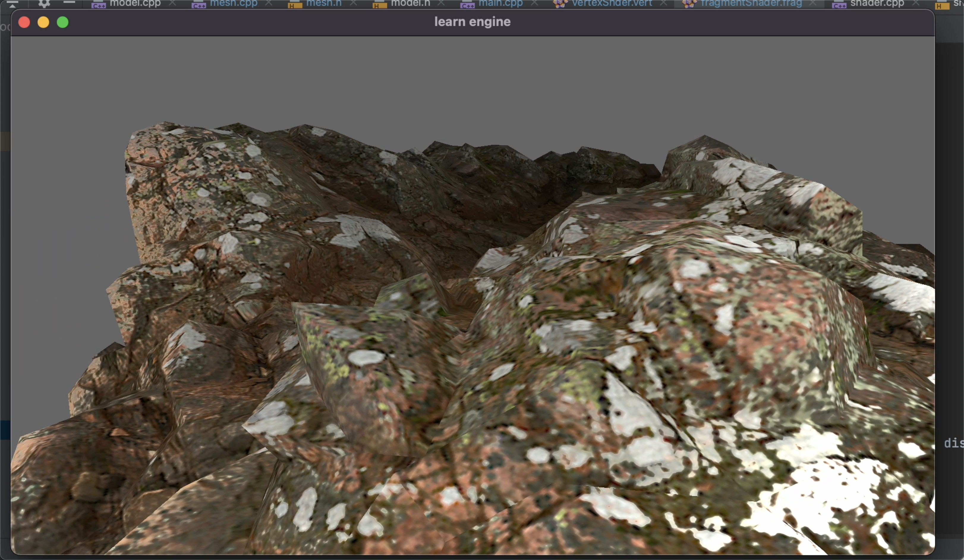This screenshot has height=560, width=964.
Task: Close the vertexShader.vert tab
Action: (x=664, y=3)
